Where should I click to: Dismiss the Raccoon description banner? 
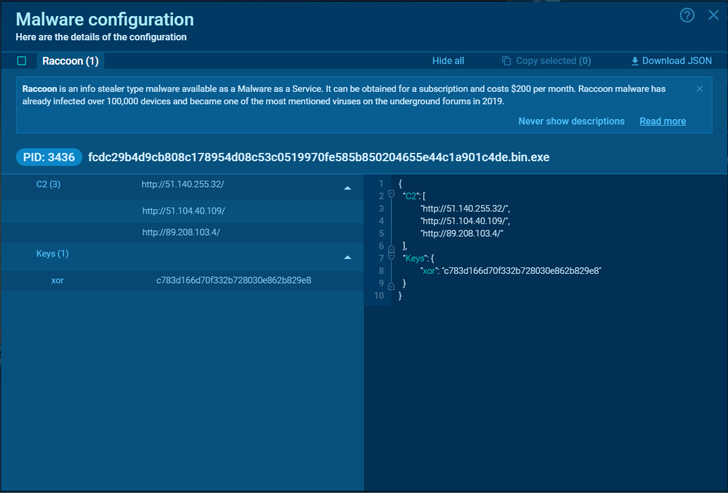tap(699, 89)
